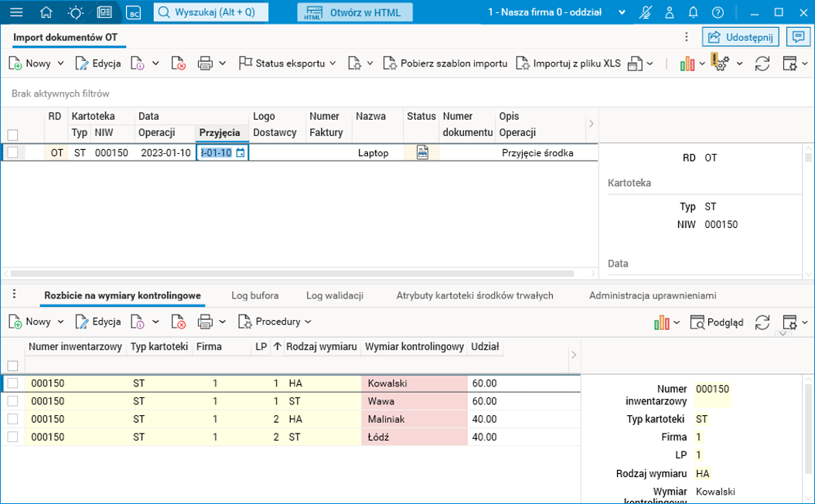Check the OT document row checkbox

[x=12, y=153]
